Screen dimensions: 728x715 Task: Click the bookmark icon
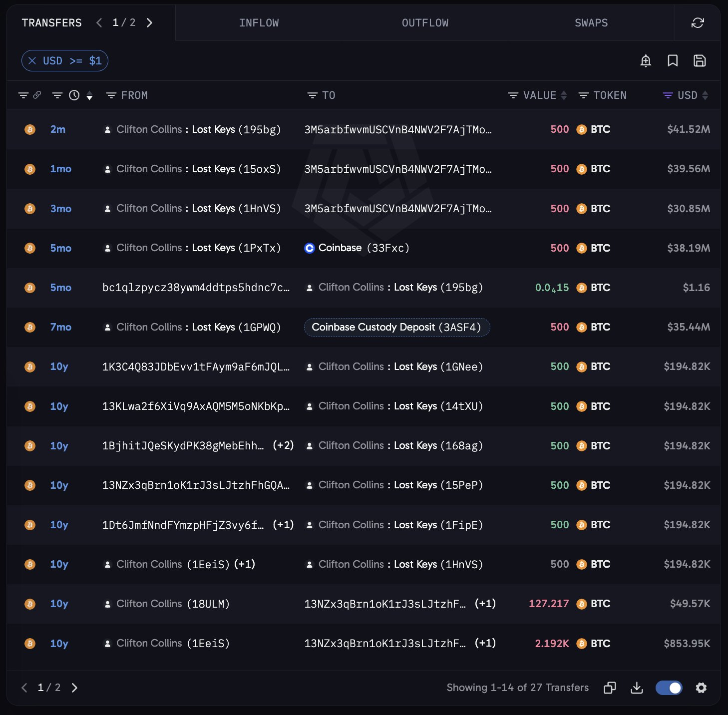click(x=673, y=61)
